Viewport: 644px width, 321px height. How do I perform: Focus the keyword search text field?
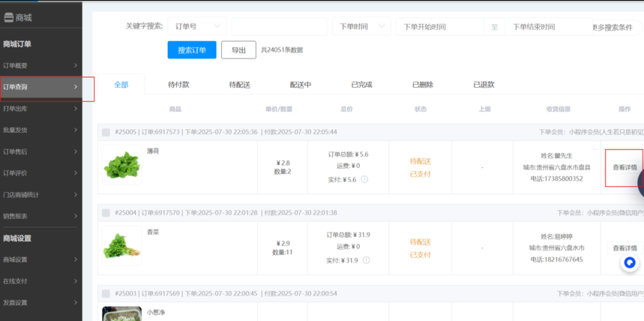tap(280, 26)
